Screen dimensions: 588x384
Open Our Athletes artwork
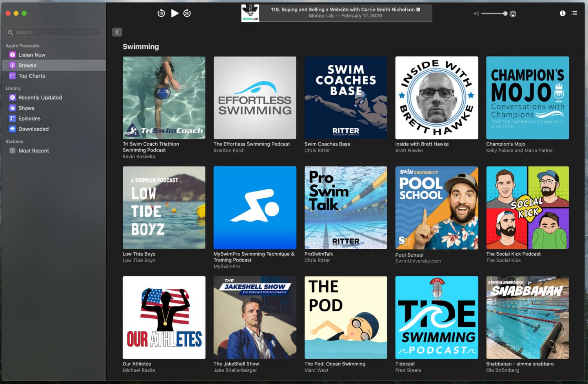(164, 317)
